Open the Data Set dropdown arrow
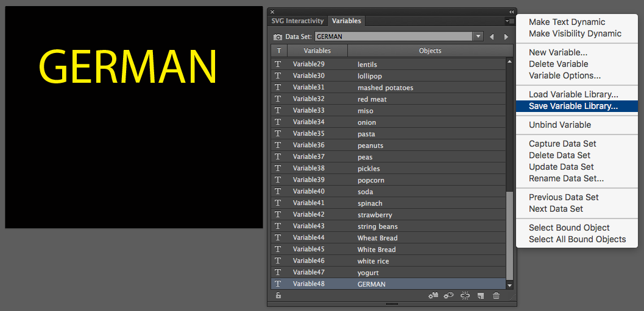The height and width of the screenshot is (311, 644). pos(478,37)
